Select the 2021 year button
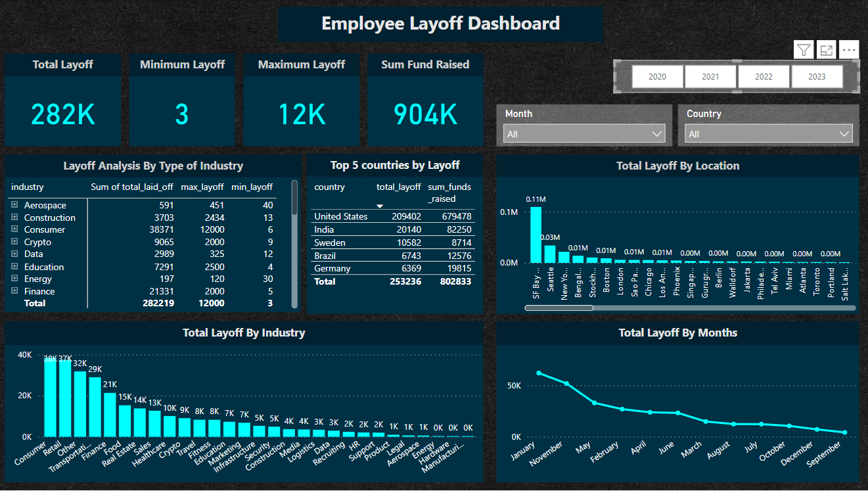868x491 pixels. (x=710, y=76)
